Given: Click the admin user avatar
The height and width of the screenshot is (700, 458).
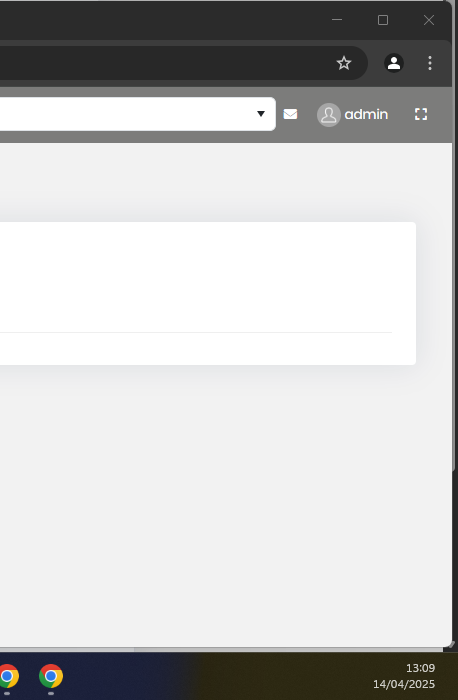Looking at the screenshot, I should [x=329, y=115].
